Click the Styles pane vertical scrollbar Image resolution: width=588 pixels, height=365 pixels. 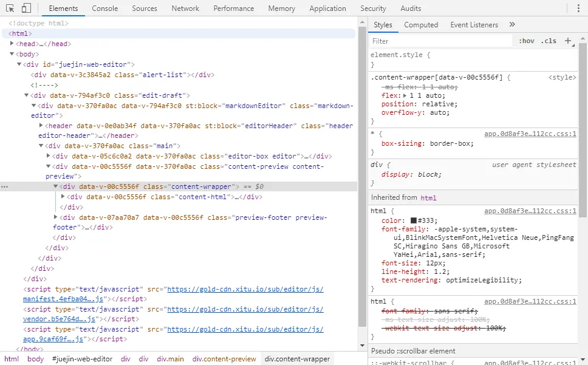(583, 129)
